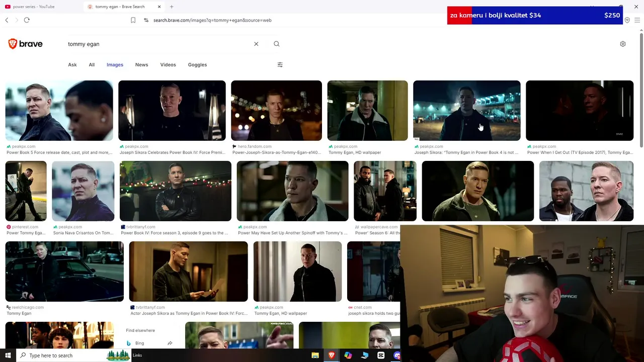Click the address bar showing search.brave.com URL
The height and width of the screenshot is (362, 644).
[x=212, y=20]
